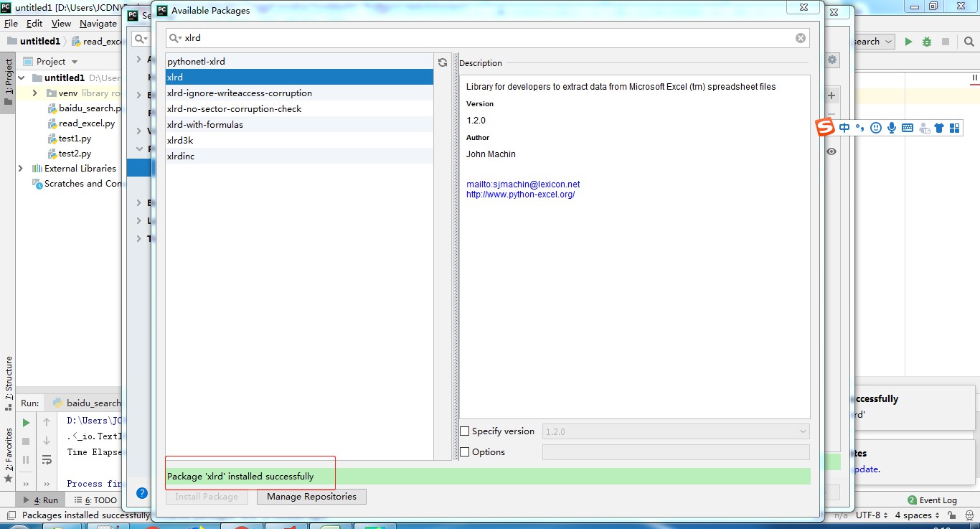The height and width of the screenshot is (529, 980).
Task: Click the package search field
Action: tap(488, 38)
